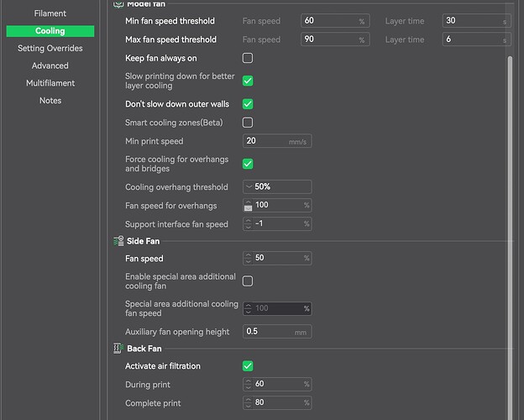This screenshot has height=420, width=524.
Task: Switch to the Filament tab
Action: coord(50,13)
